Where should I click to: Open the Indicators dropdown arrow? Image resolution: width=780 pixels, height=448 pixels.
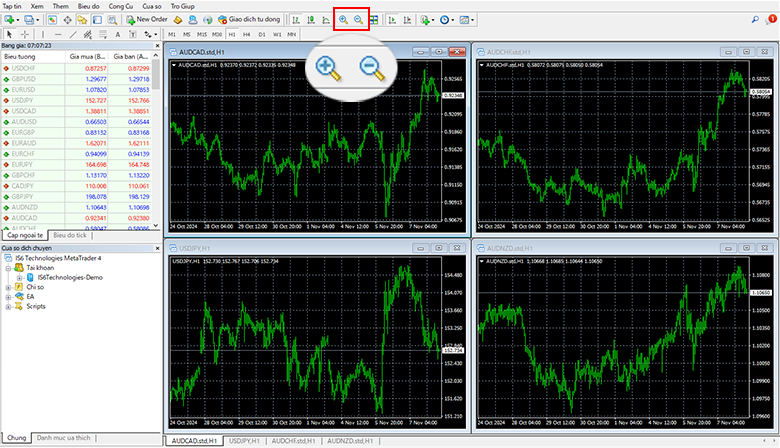433,20
